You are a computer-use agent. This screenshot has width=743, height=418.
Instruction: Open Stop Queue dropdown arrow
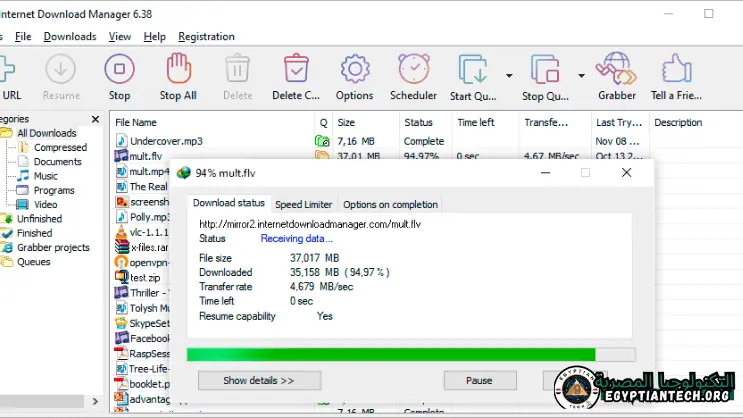[x=581, y=76]
